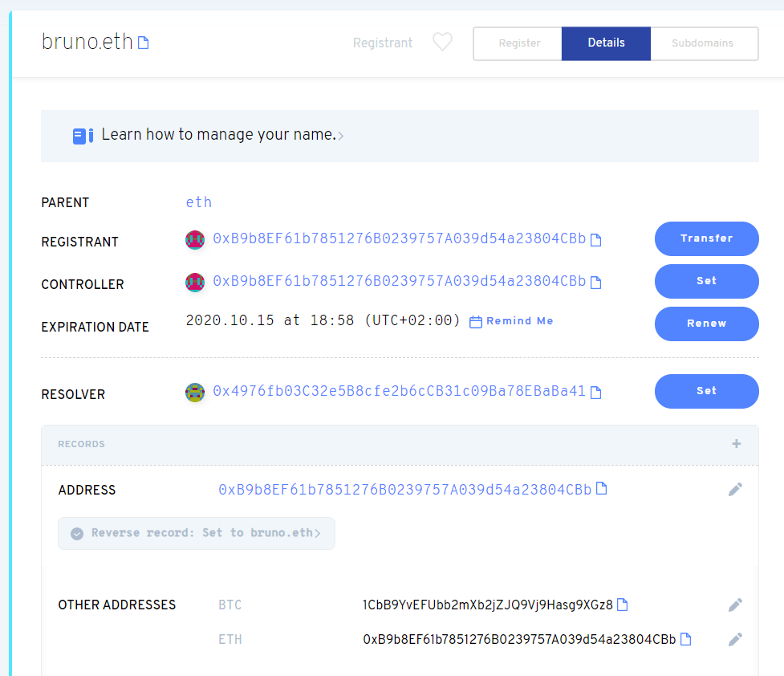Toggle the heart favorite icon
This screenshot has width=784, height=676.
coord(442,43)
